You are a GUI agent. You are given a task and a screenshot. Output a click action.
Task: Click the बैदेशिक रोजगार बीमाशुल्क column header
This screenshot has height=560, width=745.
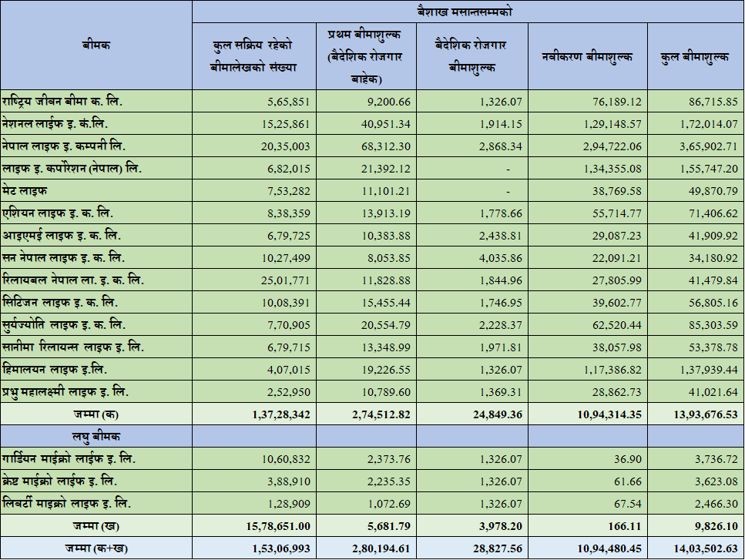(471, 56)
